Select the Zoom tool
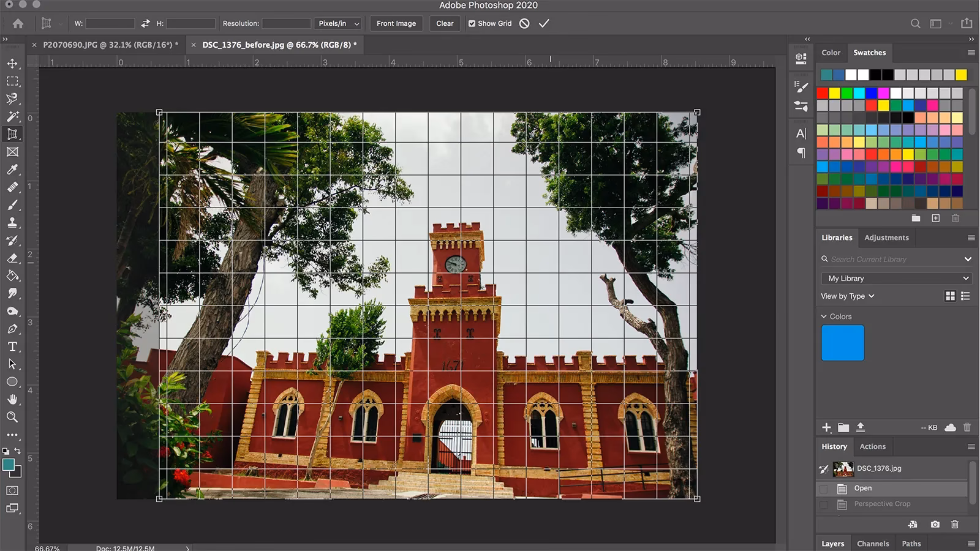The width and height of the screenshot is (980, 551). (x=12, y=418)
